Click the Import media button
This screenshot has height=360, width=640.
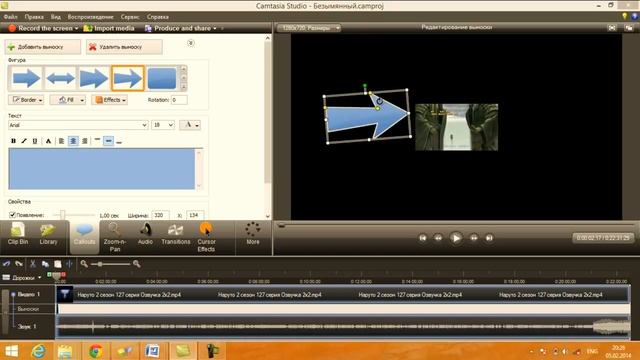(109, 28)
